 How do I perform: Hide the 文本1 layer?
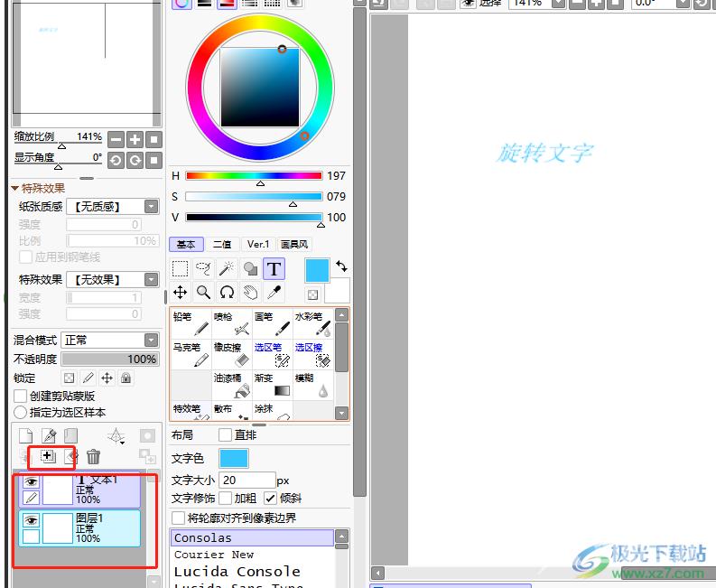[x=31, y=481]
